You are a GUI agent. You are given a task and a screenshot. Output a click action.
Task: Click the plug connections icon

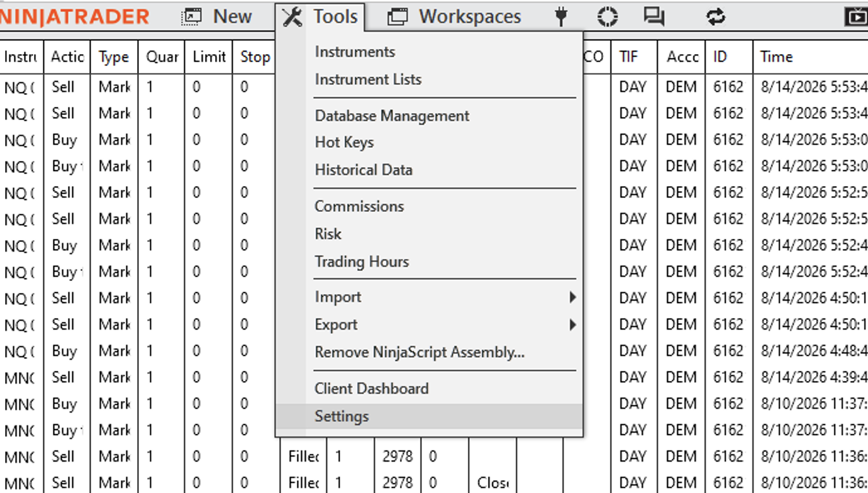(x=561, y=16)
